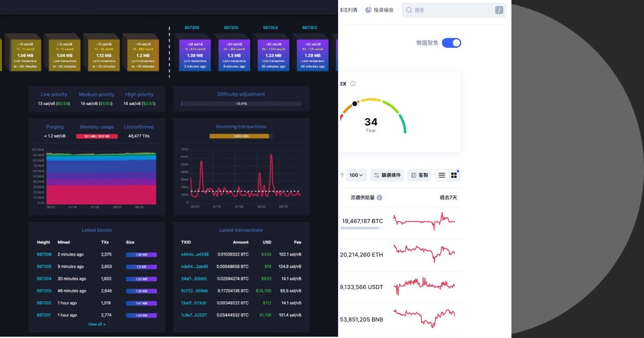Click the 'View all »' link under Latest blocks
This screenshot has height=338, width=644.
pos(97,324)
